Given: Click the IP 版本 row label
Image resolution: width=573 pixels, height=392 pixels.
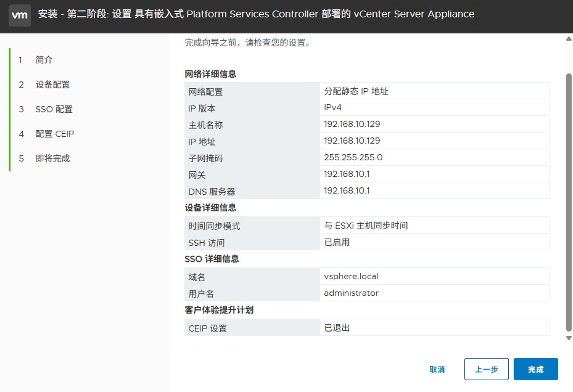Looking at the screenshot, I should [202, 108].
